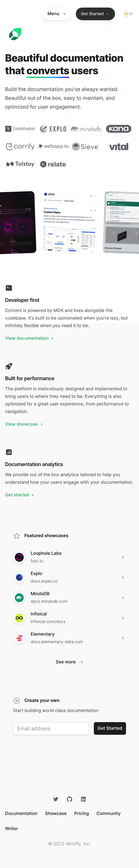Expand the Menu dropdown

(x=57, y=14)
